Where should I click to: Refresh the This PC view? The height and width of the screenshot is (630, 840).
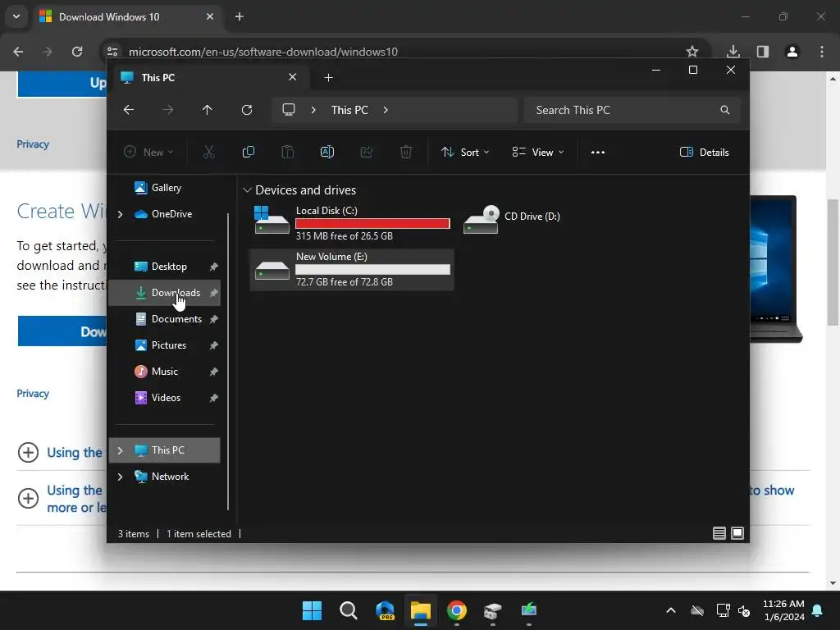click(246, 110)
